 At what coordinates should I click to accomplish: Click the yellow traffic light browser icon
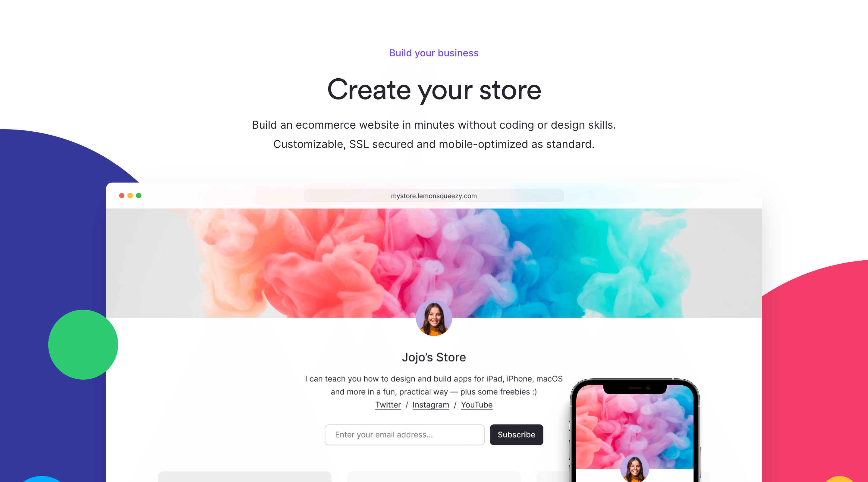[129, 195]
